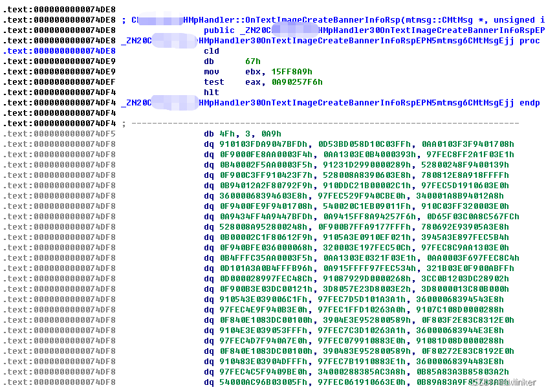Select value 0AA0103F3F9401708h
This screenshot has height=392, width=546.
(x=468, y=144)
